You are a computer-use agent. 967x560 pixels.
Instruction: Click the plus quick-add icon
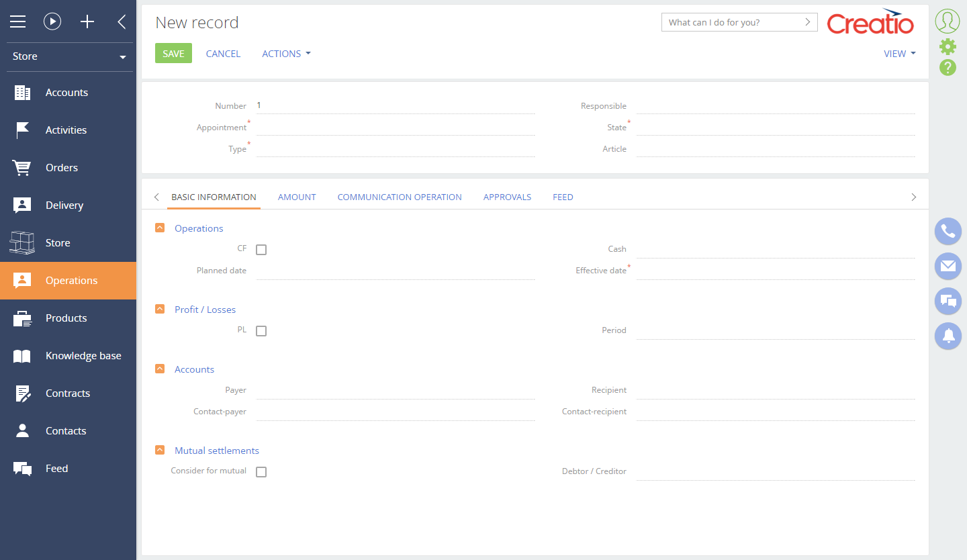(87, 22)
